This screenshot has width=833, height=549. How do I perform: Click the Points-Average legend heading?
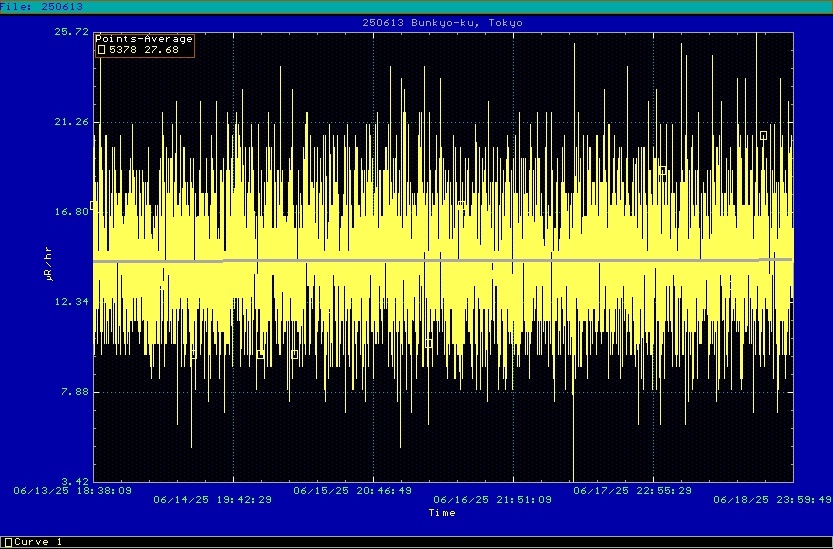coord(144,38)
